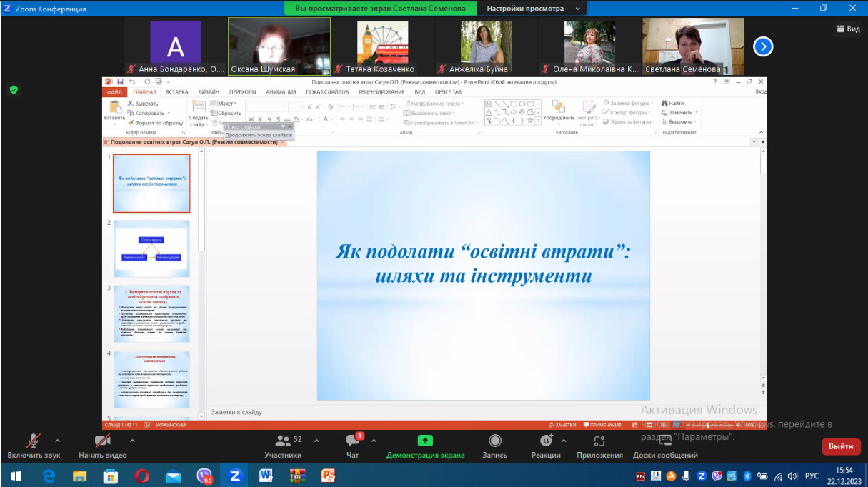Open the Чат chat panel

(352, 441)
